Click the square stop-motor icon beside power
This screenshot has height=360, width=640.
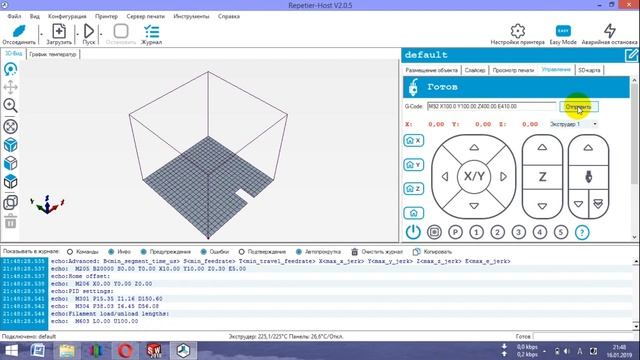(x=434, y=232)
